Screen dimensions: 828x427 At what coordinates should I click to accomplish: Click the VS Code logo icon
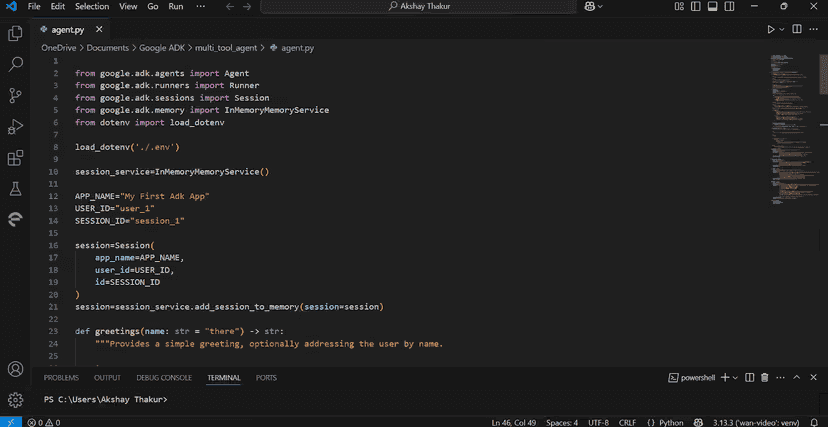coord(11,6)
